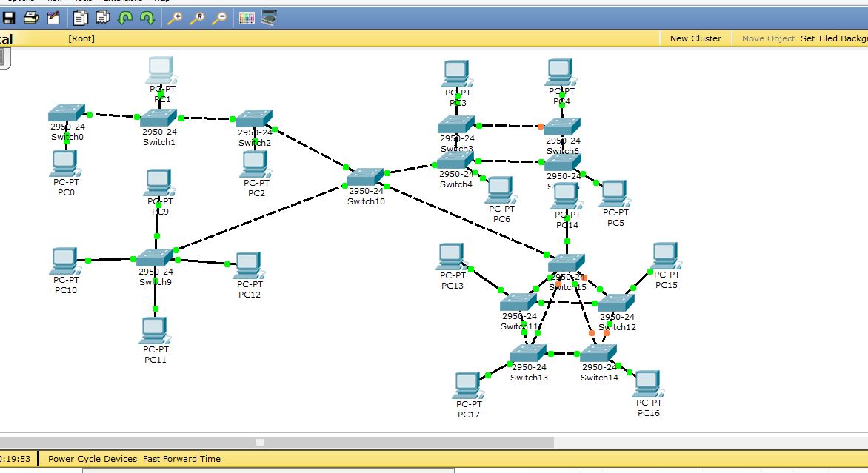Click the horizontal scrollbar at the bottom
868x473 pixels.
coord(259,441)
